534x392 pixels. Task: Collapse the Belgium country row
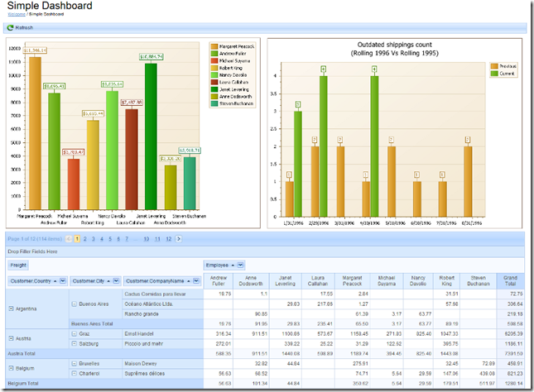click(11, 368)
